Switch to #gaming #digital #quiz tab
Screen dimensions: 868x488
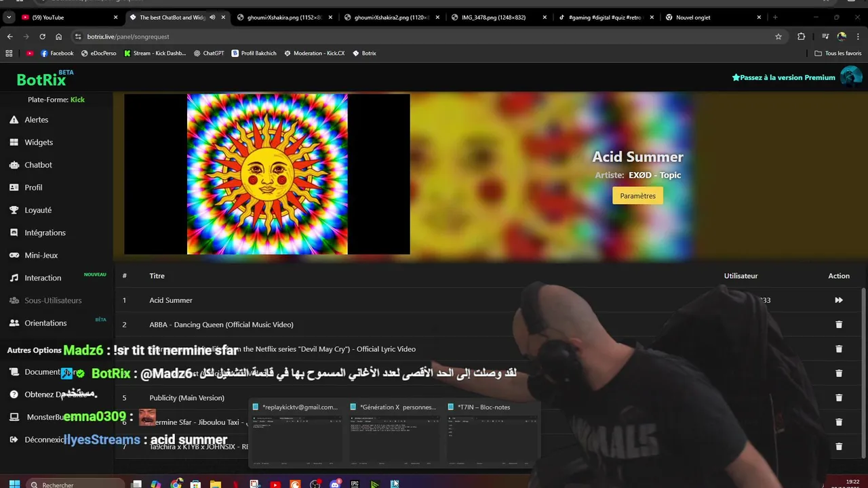[606, 18]
